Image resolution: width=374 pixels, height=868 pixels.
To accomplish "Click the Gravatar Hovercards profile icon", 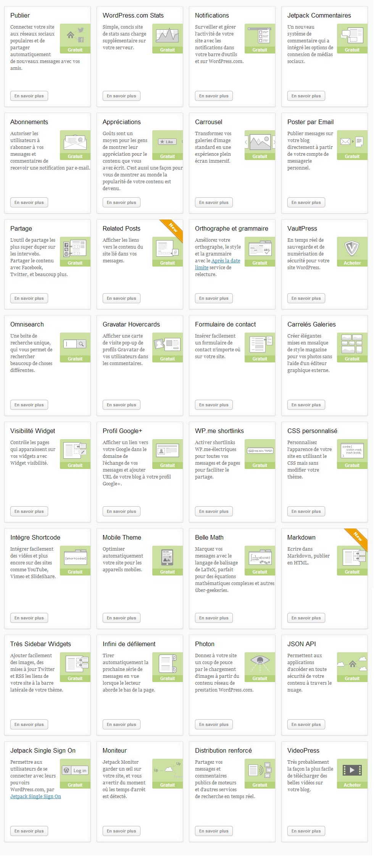I will [x=168, y=344].
